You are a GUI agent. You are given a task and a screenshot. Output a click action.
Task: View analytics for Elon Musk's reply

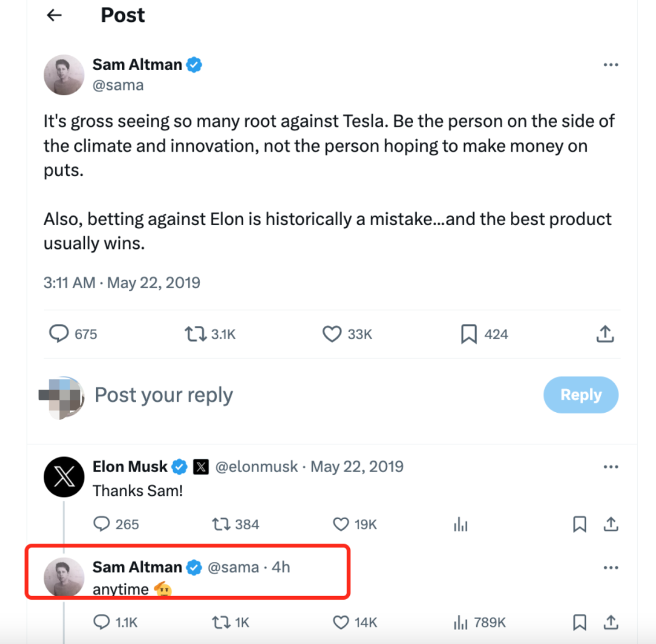click(461, 524)
